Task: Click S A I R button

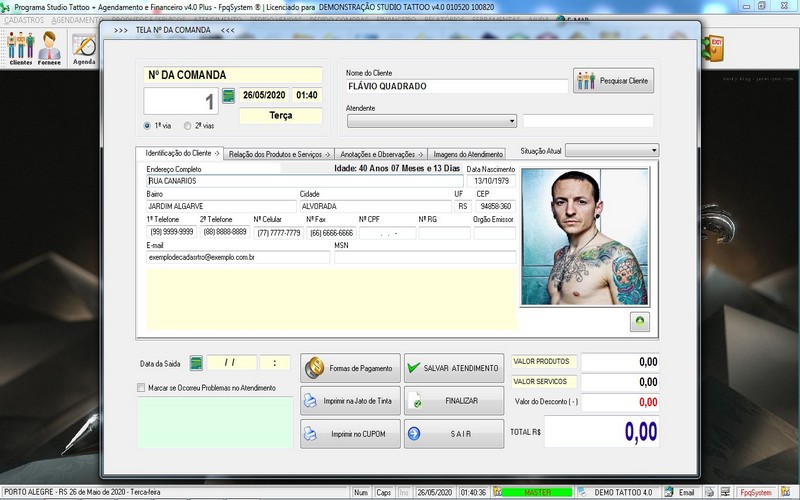Action: [x=454, y=434]
